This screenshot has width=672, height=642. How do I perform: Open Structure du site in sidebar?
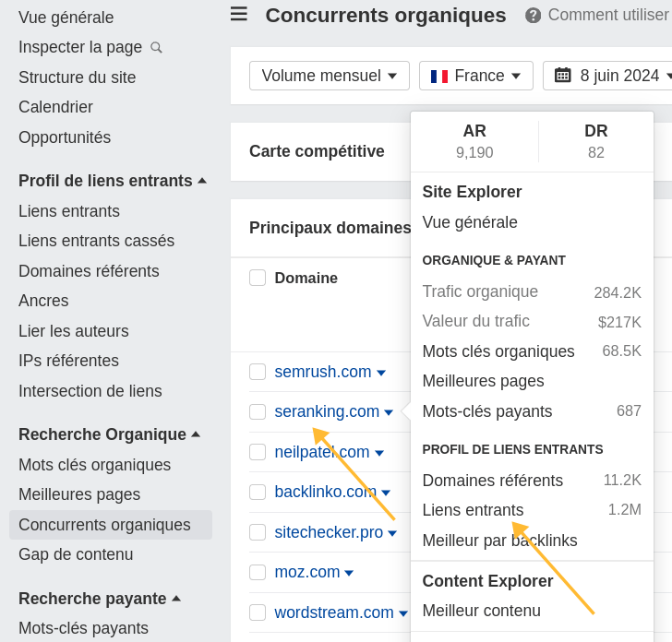[78, 77]
